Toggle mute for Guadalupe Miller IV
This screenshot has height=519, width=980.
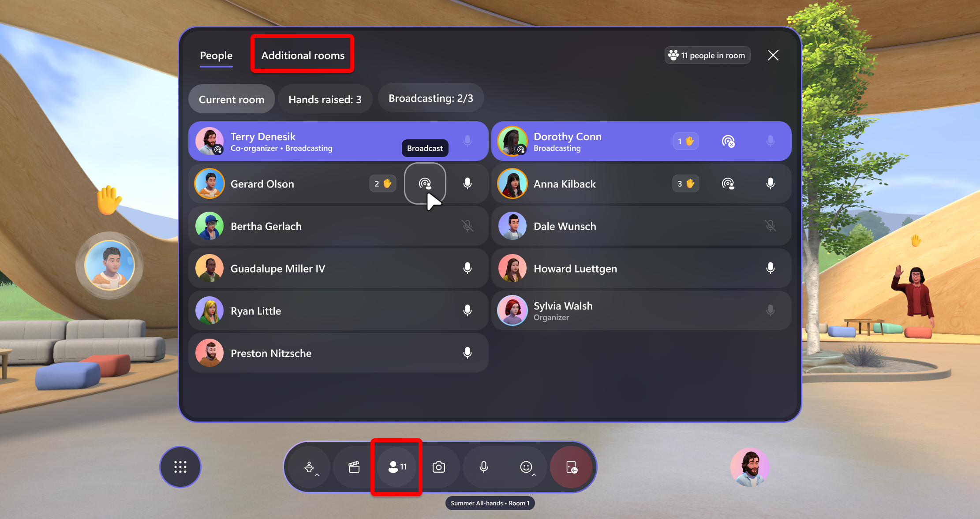pos(468,268)
